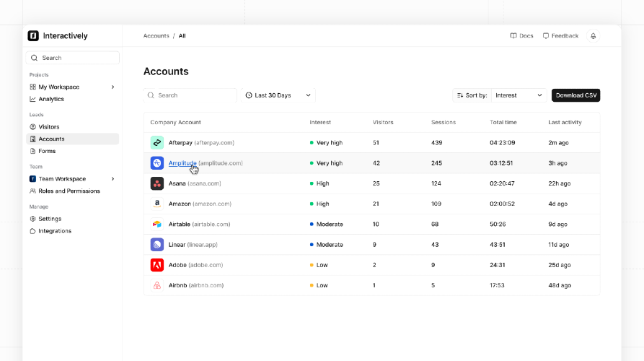The width and height of the screenshot is (644, 361).
Task: Click the Company Account column header
Action: [x=175, y=123]
